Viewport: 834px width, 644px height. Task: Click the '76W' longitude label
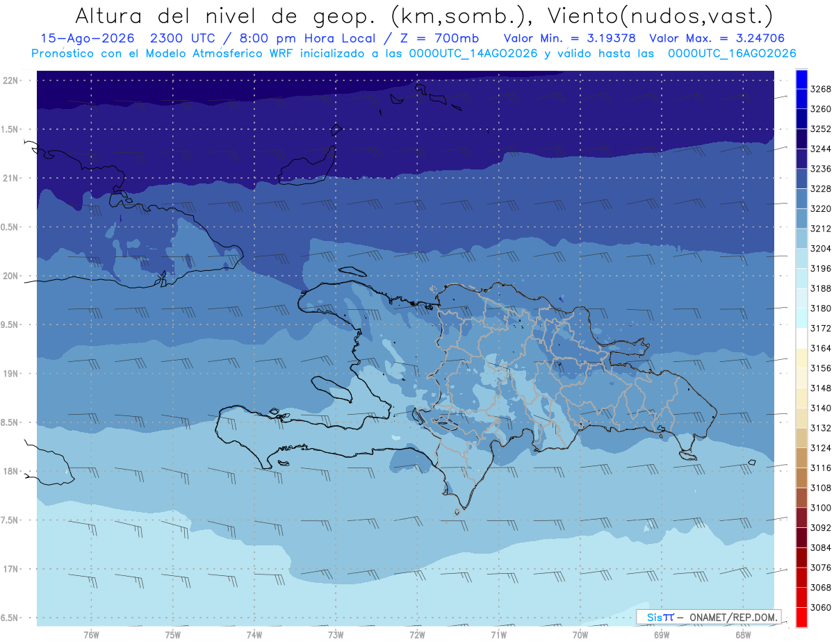point(91,634)
